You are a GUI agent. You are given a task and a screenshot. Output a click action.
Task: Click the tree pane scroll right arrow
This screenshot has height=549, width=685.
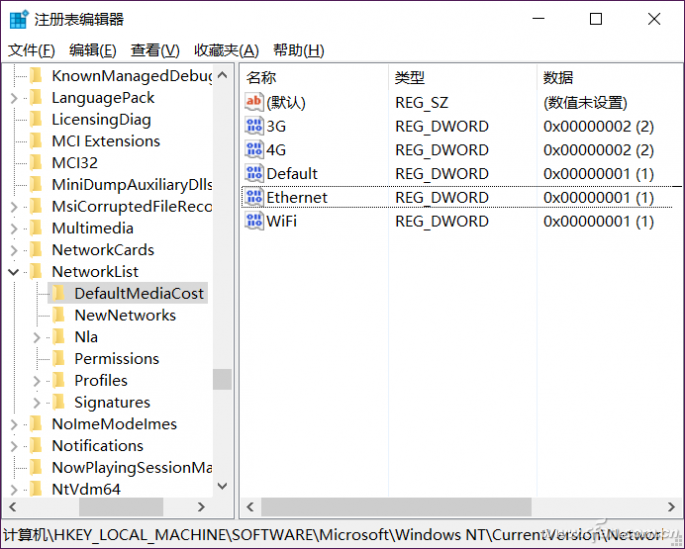point(201,507)
